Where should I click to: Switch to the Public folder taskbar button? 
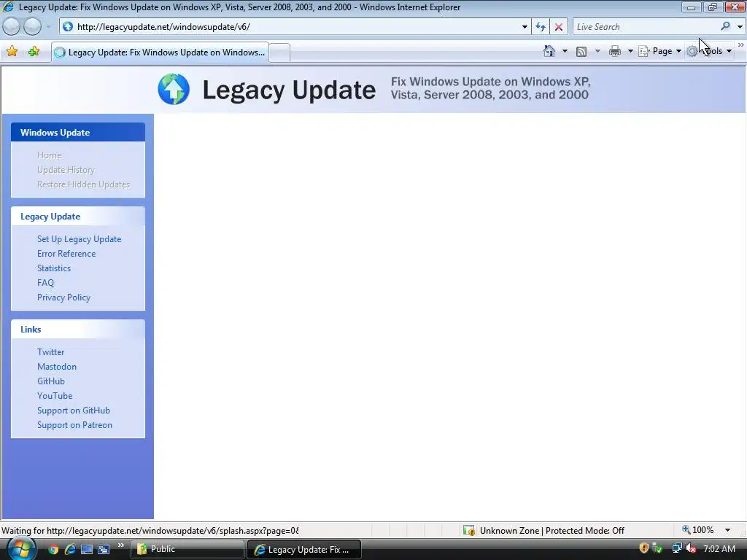pyautogui.click(x=187, y=549)
